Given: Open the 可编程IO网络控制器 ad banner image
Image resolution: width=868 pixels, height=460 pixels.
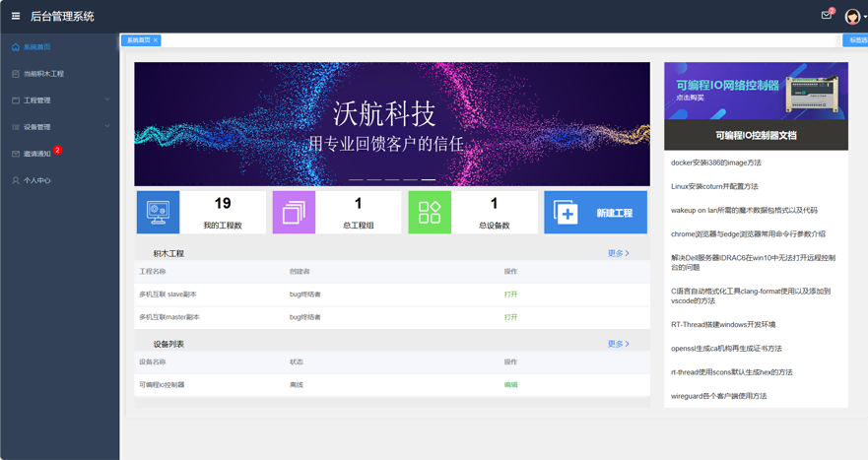Looking at the screenshot, I should (756, 92).
